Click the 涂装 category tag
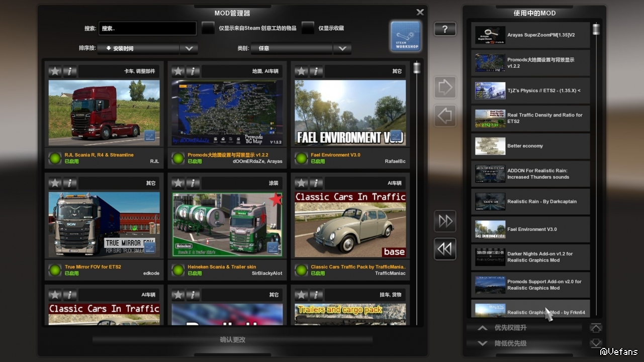This screenshot has height=362, width=644. pyautogui.click(x=273, y=183)
